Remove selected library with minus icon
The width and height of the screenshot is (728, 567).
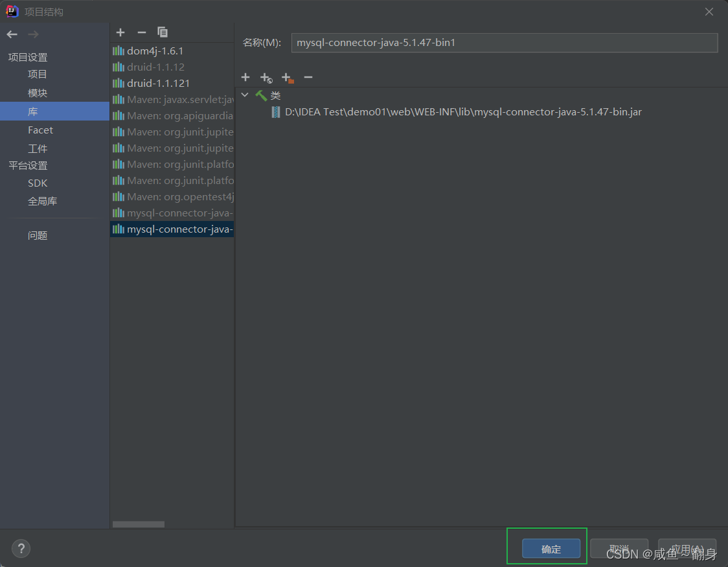point(142,32)
